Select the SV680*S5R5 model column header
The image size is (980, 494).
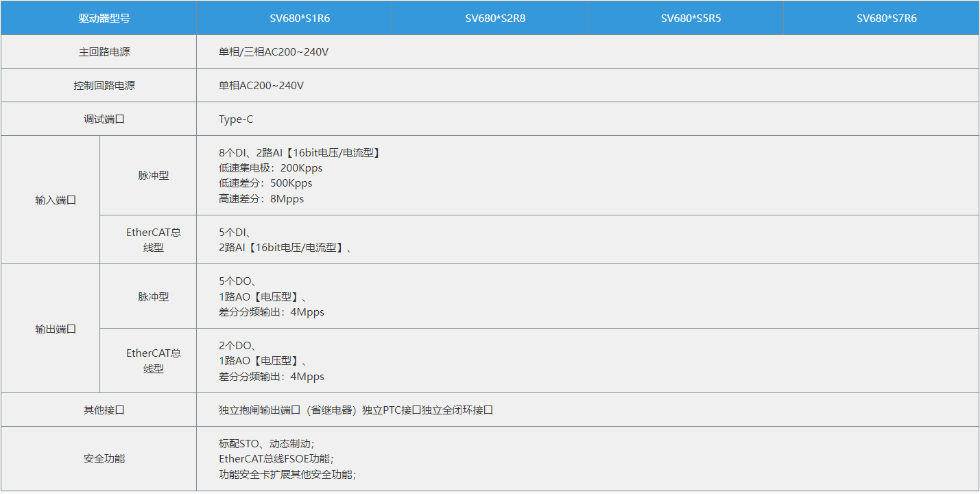point(691,18)
